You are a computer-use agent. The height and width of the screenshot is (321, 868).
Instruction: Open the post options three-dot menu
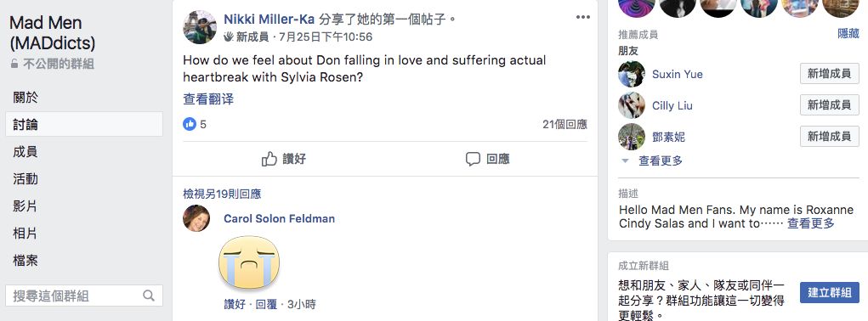pos(583,18)
